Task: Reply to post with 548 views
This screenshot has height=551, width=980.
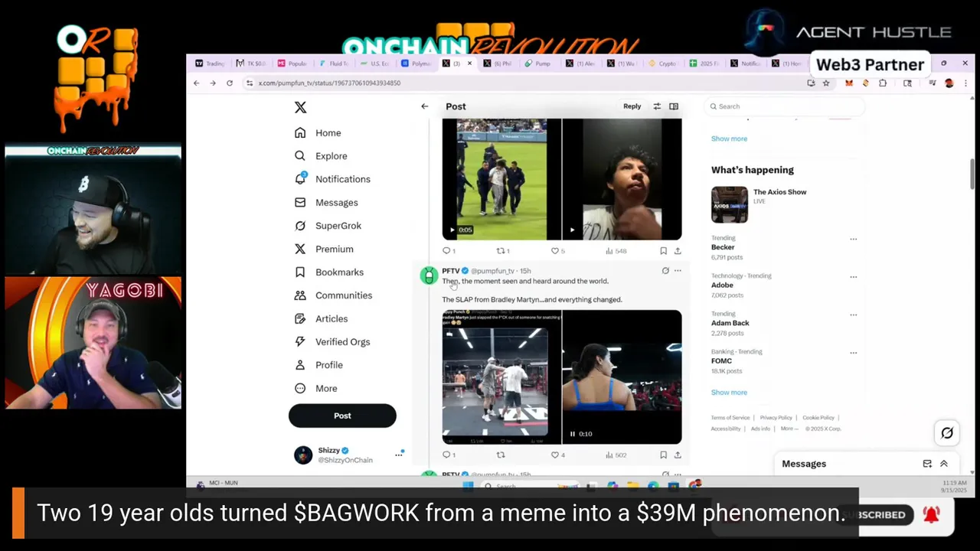Action: pos(449,251)
